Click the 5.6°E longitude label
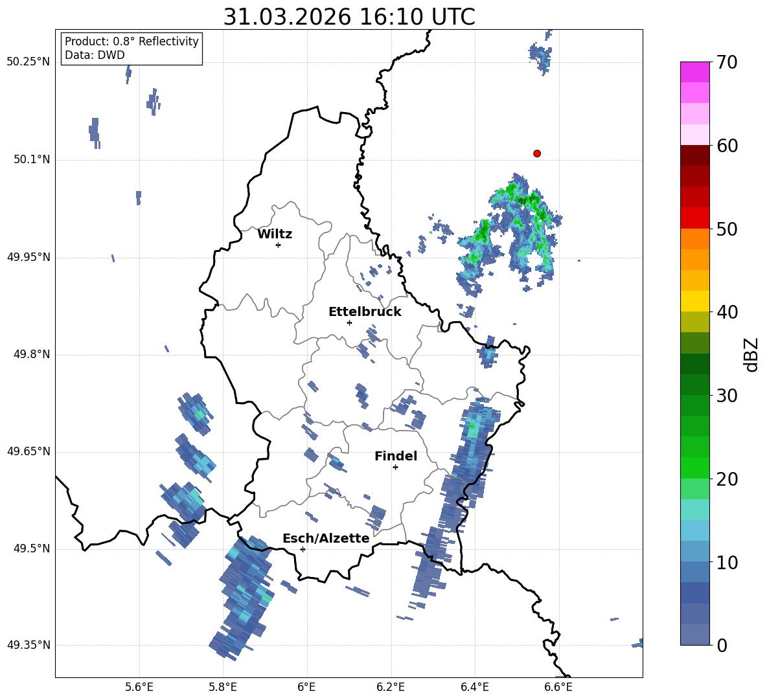 click(139, 687)
